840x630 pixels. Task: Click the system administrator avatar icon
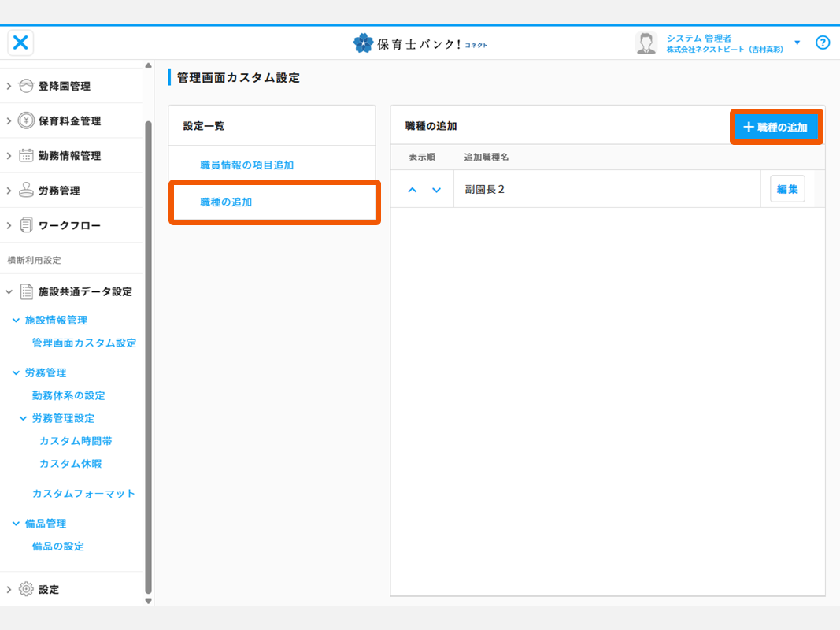(x=646, y=43)
